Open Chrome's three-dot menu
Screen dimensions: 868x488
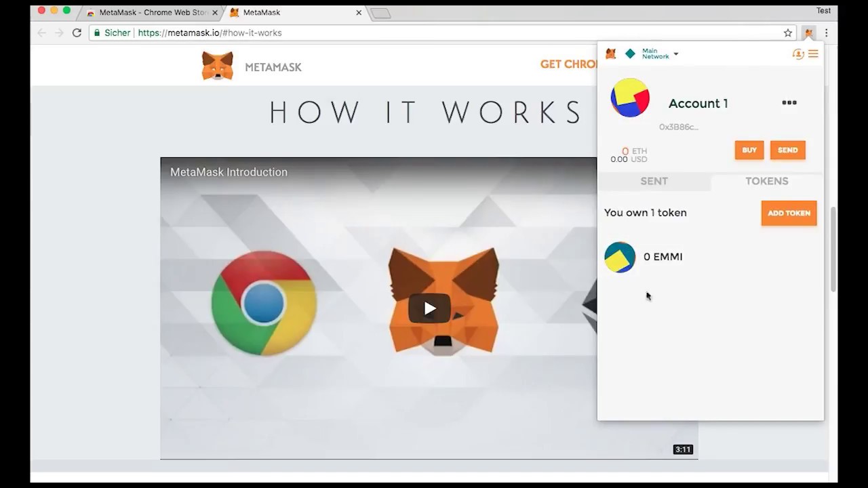click(826, 33)
